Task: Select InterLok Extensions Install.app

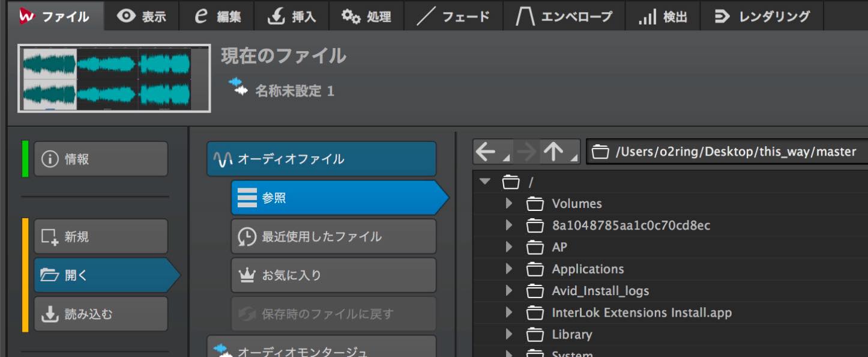Action: [670, 313]
